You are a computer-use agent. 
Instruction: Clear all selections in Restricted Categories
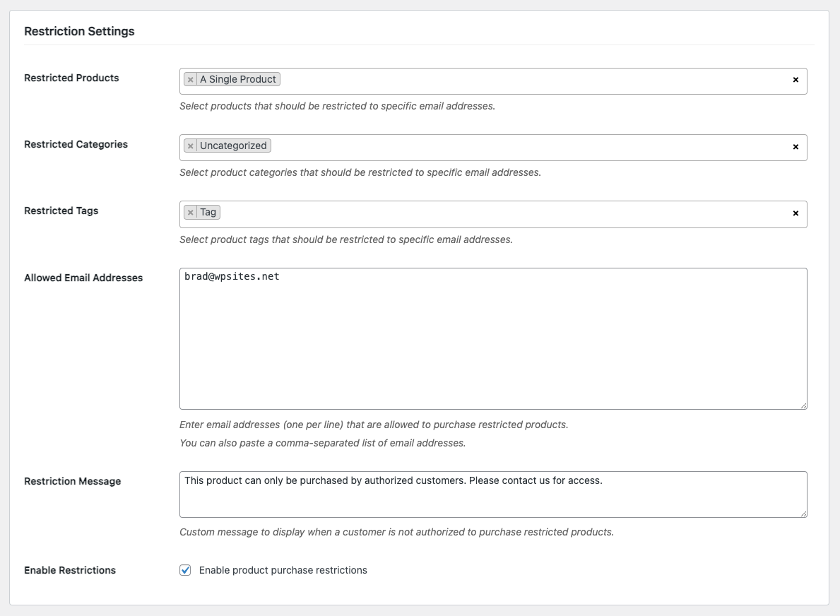point(795,147)
